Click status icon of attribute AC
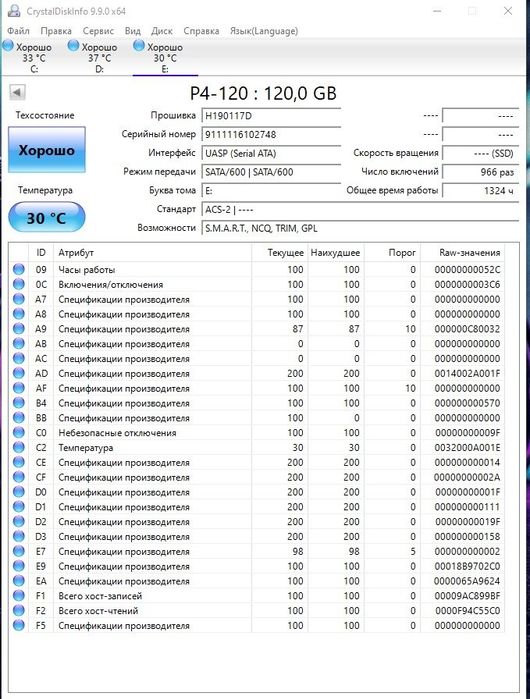 (19, 358)
